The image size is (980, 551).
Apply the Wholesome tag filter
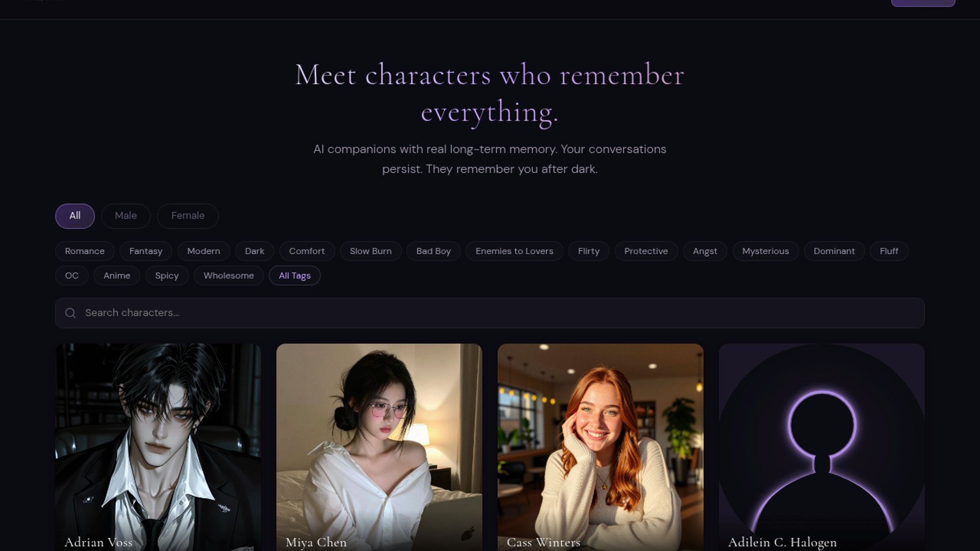coord(229,275)
